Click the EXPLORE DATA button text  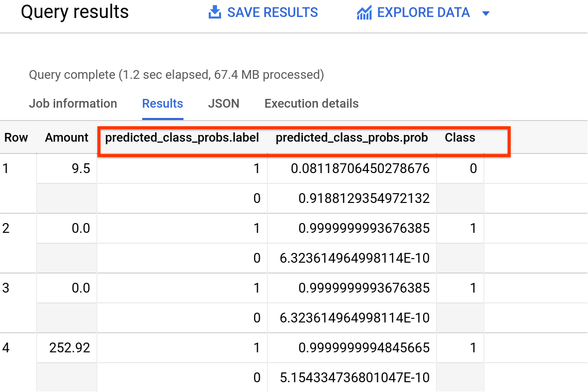coord(423,13)
